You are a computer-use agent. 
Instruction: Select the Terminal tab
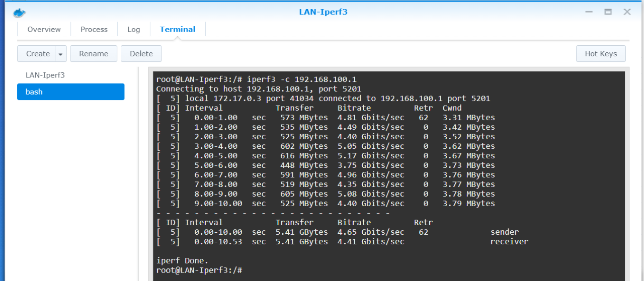click(178, 29)
